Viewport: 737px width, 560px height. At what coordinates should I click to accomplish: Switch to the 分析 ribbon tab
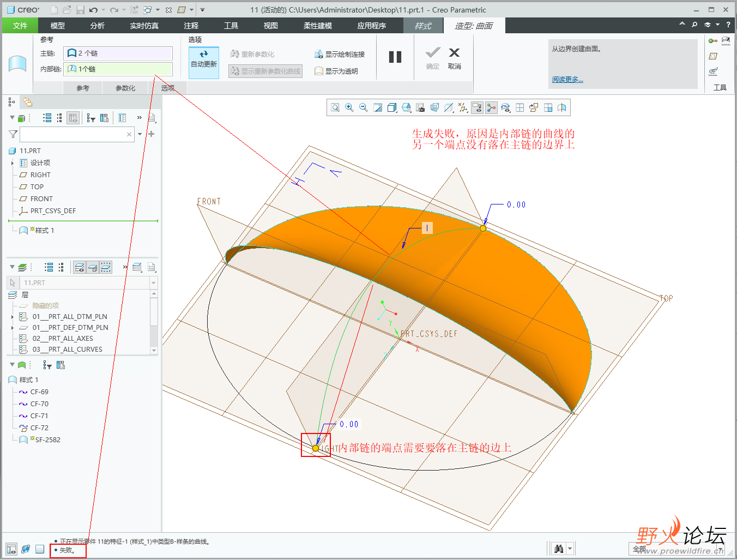pos(98,26)
